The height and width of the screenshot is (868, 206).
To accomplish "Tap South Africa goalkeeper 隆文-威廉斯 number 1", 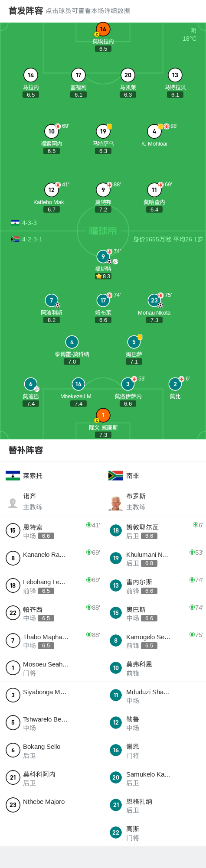I will pyautogui.click(x=103, y=416).
